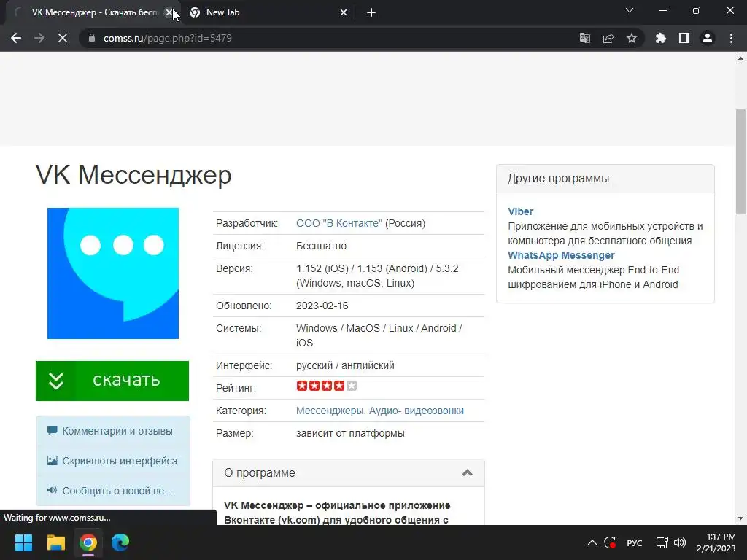
Task: Click the padlock site info icon
Action: pos(92,38)
